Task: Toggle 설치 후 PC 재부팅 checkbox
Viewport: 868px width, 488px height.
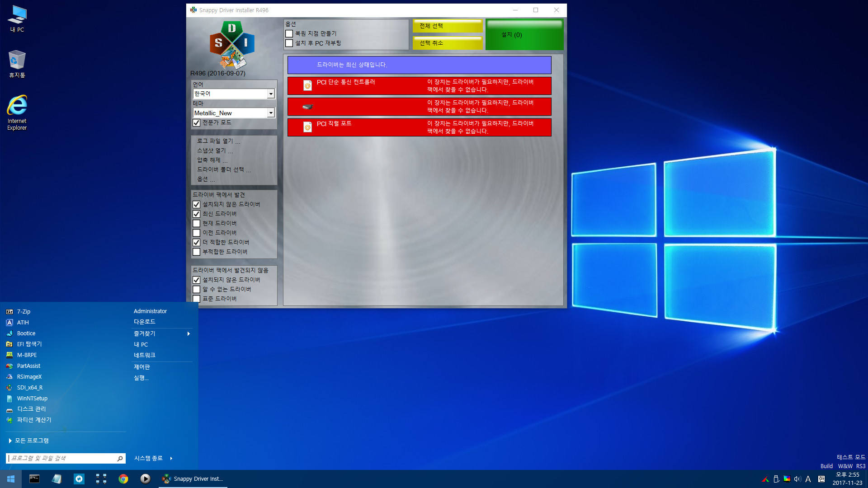Action: (289, 43)
